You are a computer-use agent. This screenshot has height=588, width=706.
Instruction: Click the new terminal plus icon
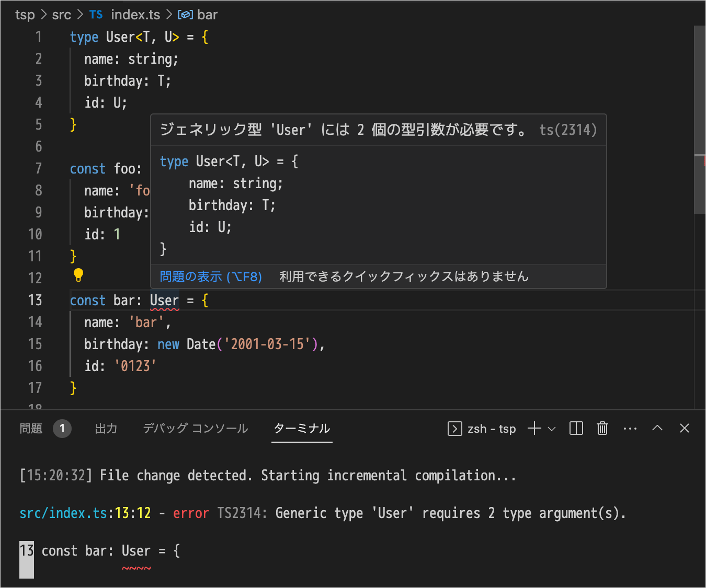coord(534,429)
